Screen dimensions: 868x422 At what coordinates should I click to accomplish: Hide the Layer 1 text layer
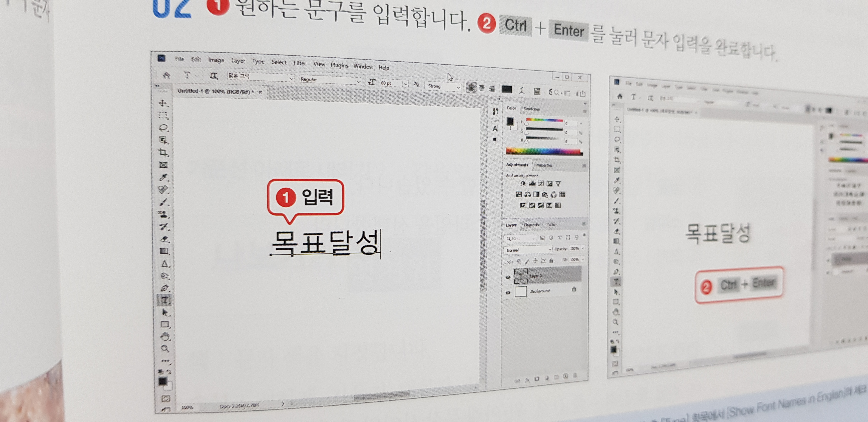click(508, 277)
